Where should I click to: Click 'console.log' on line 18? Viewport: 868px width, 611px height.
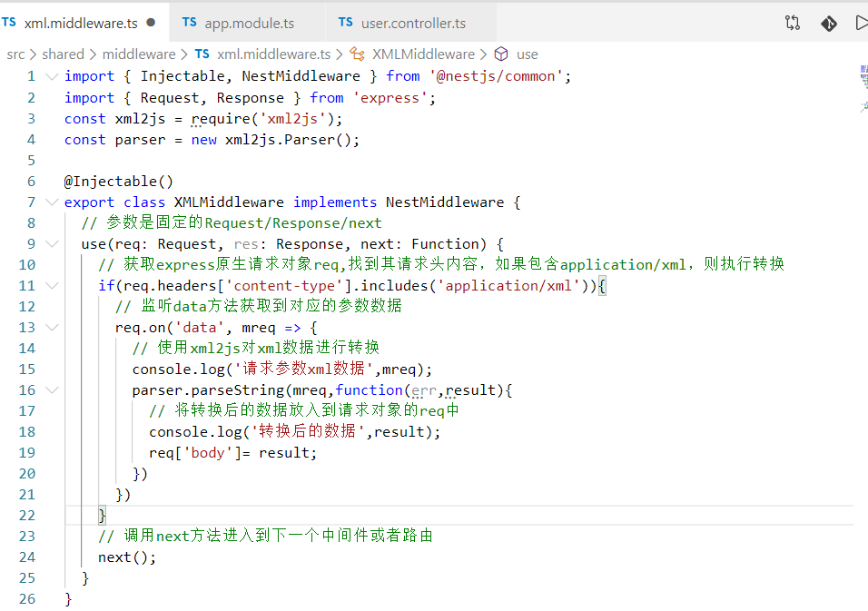point(195,431)
